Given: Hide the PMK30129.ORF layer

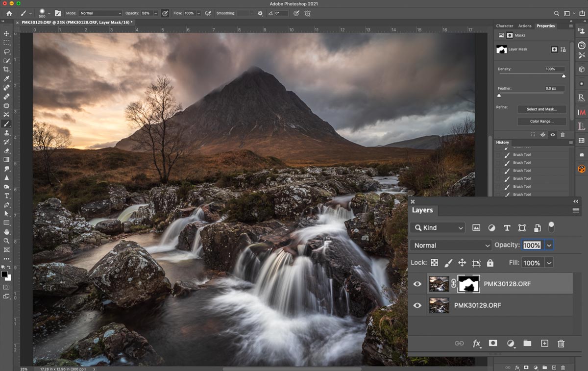Looking at the screenshot, I should pos(417,305).
